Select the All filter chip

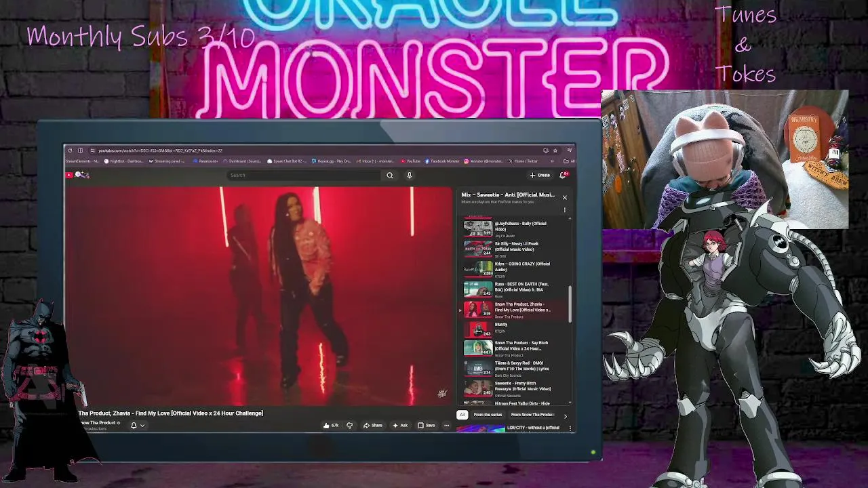point(462,415)
